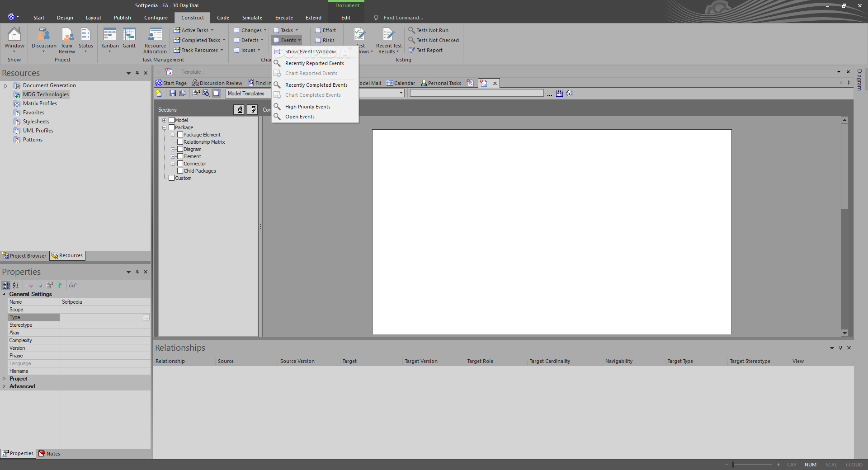Open the Changes dropdown
Viewport: 868px width, 470px height.
(x=250, y=30)
